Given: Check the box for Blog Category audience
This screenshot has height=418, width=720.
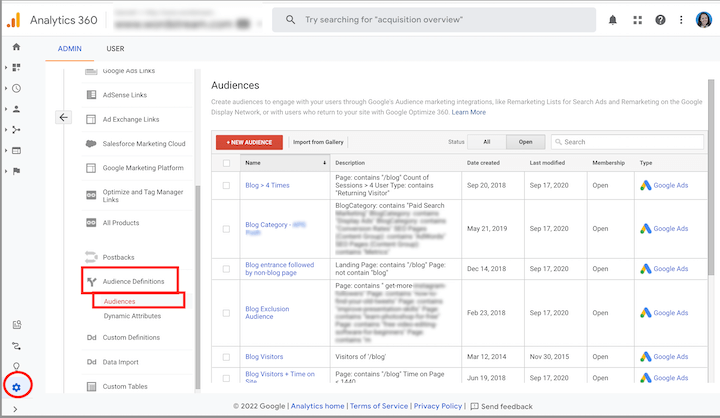Looking at the screenshot, I should point(226,229).
